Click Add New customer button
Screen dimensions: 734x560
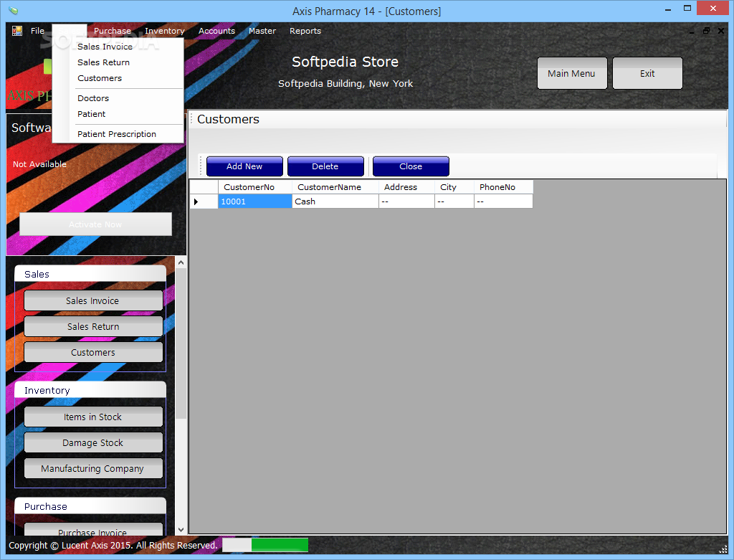[x=244, y=166]
